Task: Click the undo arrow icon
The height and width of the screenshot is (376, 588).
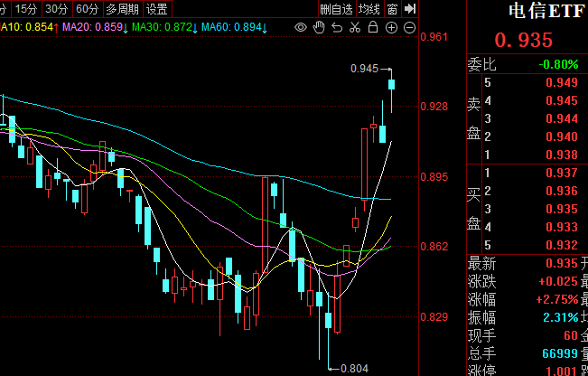Action: (x=337, y=28)
